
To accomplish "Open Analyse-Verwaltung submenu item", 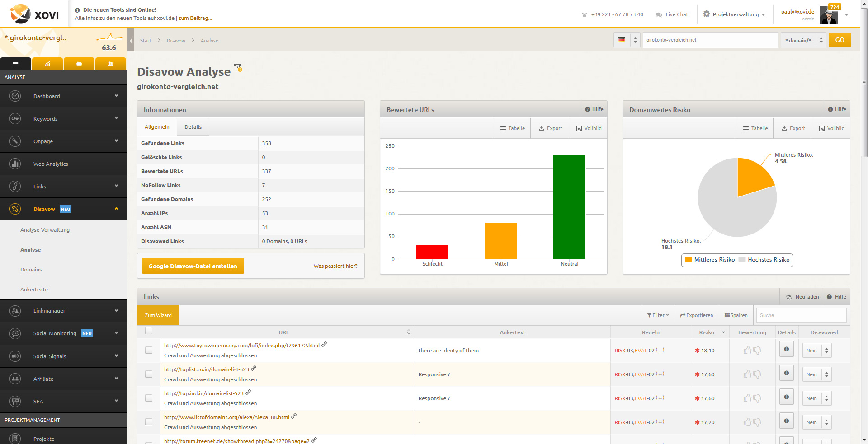I will [x=45, y=230].
